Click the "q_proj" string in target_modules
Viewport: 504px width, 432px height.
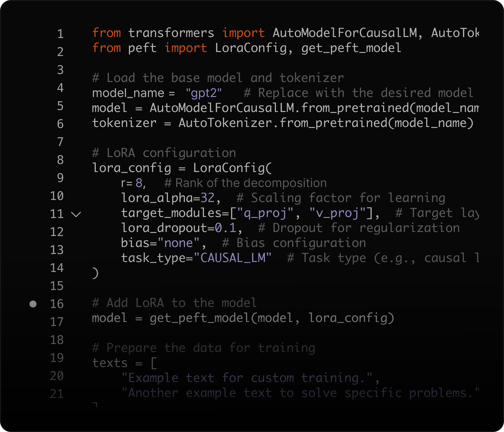coord(265,213)
